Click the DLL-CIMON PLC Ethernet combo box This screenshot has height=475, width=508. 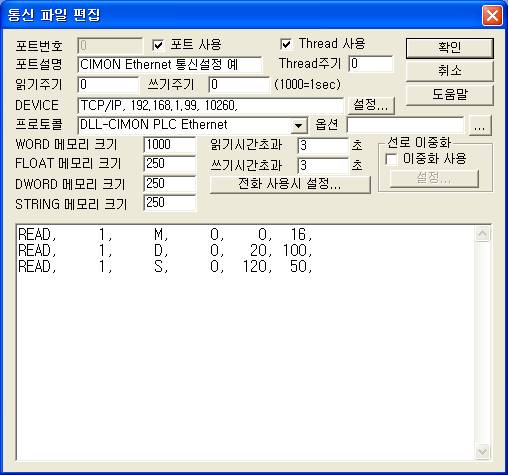(192, 125)
